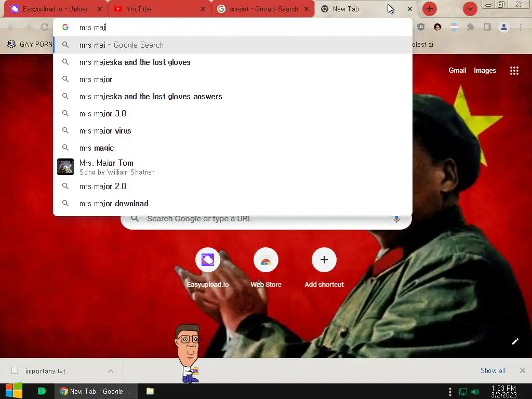
Task: Go forward with the arrow button
Action: [28, 27]
